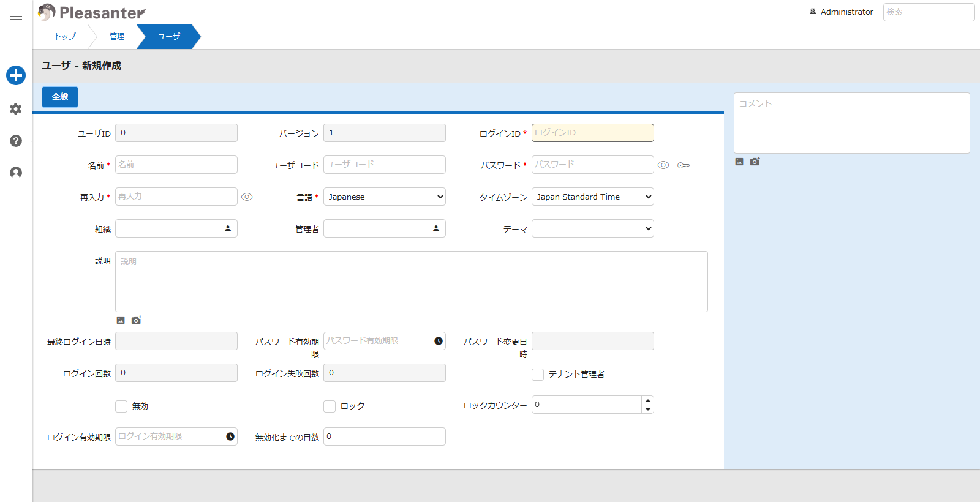Image resolution: width=980 pixels, height=502 pixels.
Task: Show re-entered password with 再入力 eye icon
Action: (x=247, y=197)
